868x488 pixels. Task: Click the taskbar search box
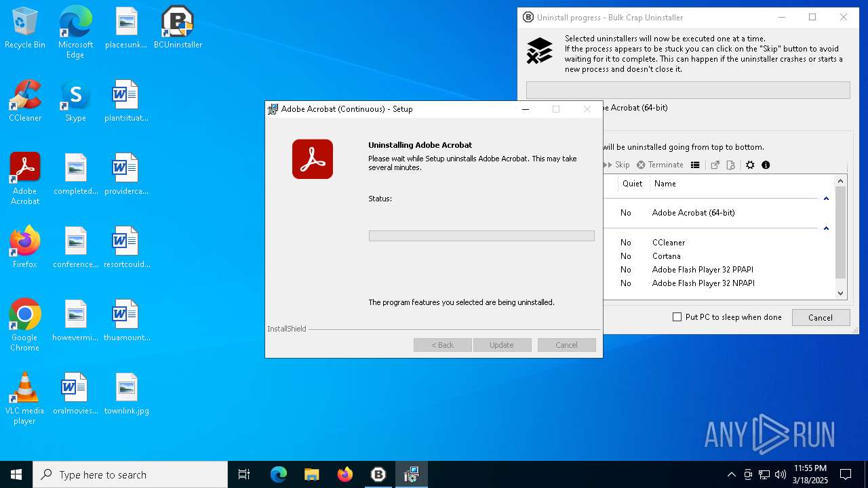(130, 474)
